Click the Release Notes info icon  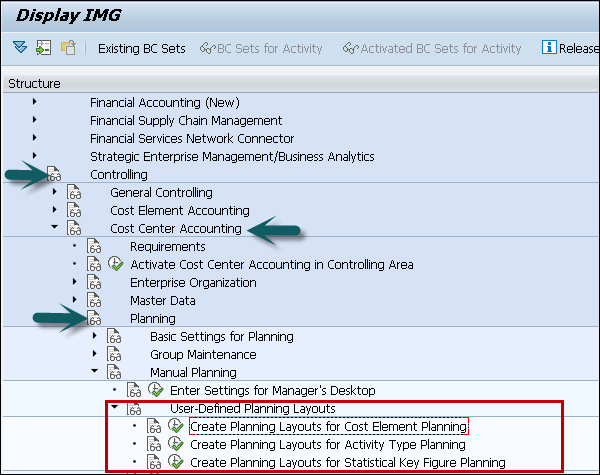(549, 48)
